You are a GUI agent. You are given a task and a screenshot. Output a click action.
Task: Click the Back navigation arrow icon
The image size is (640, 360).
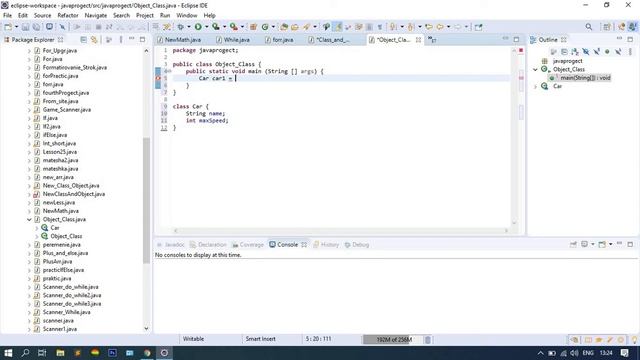click(440, 27)
